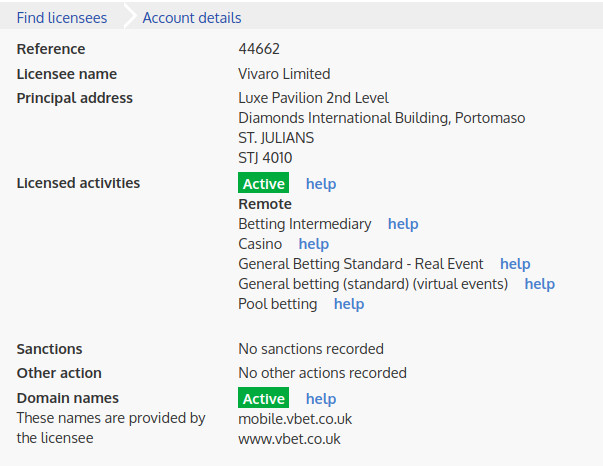Click the No other actions recorded text
Screen dimensions: 603x466
tap(322, 373)
